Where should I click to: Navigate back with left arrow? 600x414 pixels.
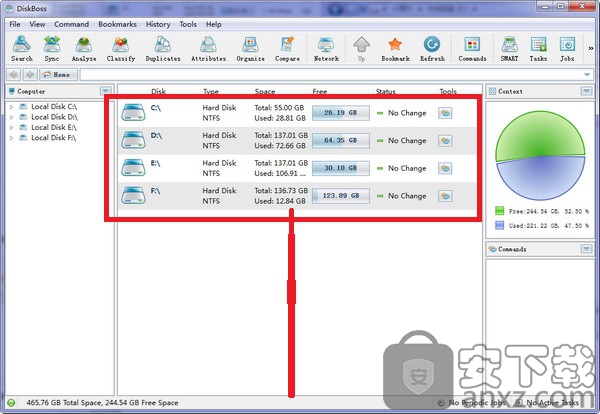[x=14, y=74]
